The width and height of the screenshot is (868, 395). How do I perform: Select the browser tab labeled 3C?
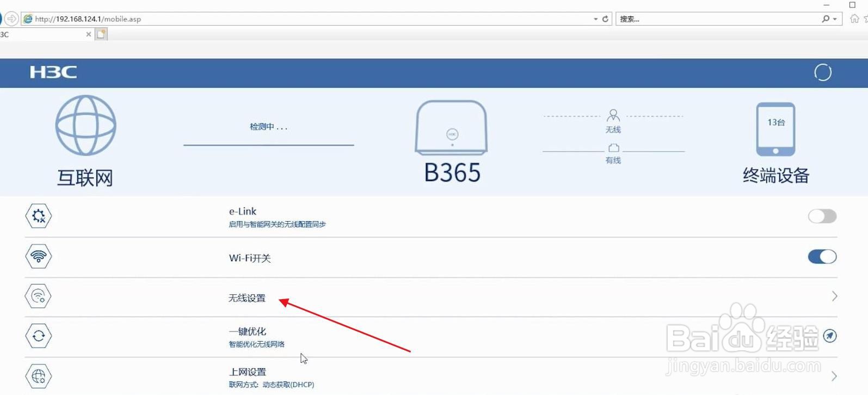[x=46, y=34]
